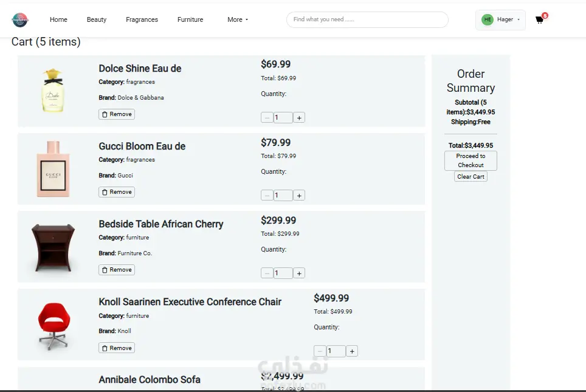The width and height of the screenshot is (586, 392).
Task: Click the HE user avatar
Action: click(488, 19)
